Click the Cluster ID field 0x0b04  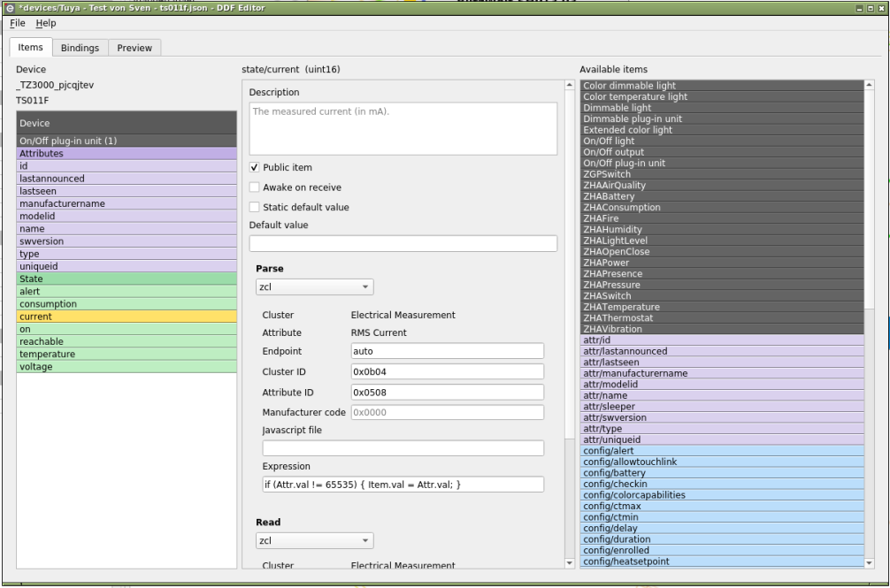click(448, 372)
